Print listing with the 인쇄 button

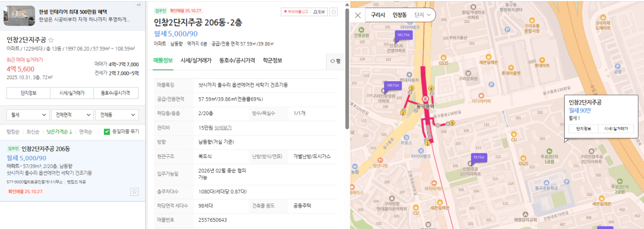[319, 12]
